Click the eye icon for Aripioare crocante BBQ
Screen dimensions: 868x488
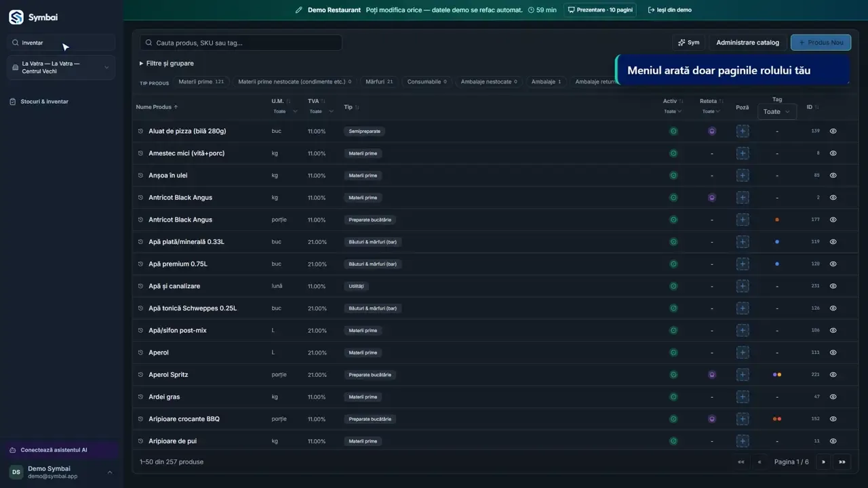(833, 419)
